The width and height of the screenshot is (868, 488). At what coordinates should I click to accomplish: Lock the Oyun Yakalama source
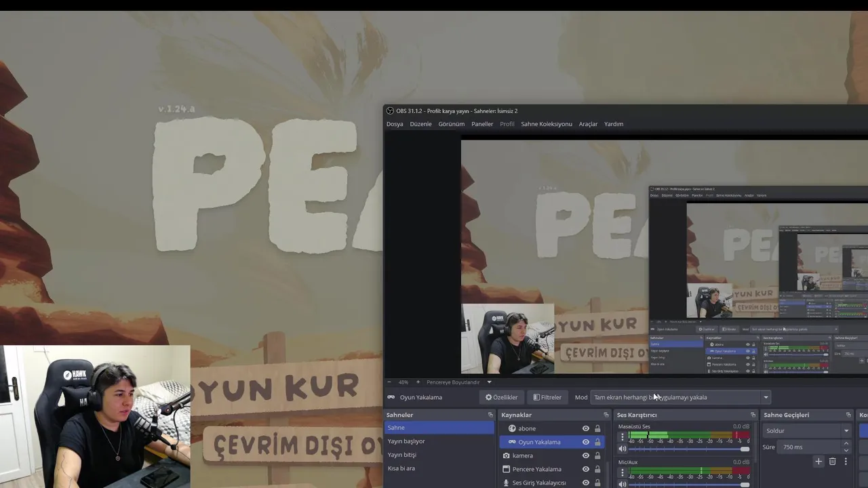tap(597, 442)
